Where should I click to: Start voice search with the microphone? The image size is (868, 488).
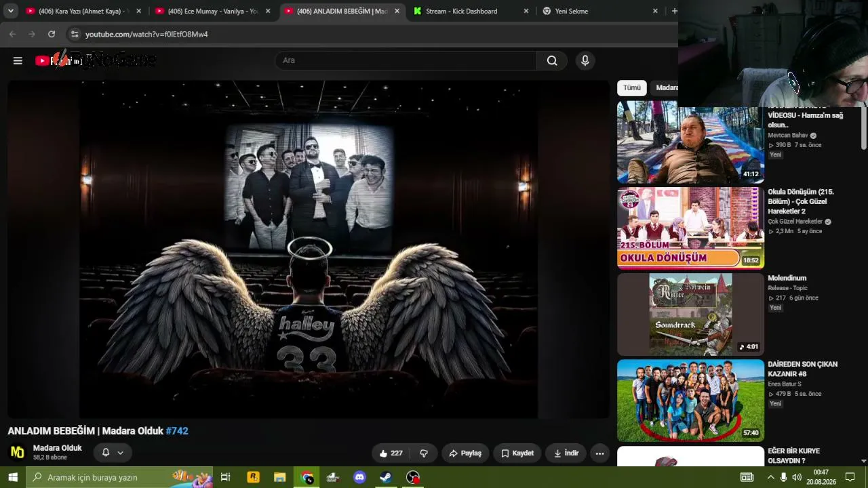[x=585, y=60]
